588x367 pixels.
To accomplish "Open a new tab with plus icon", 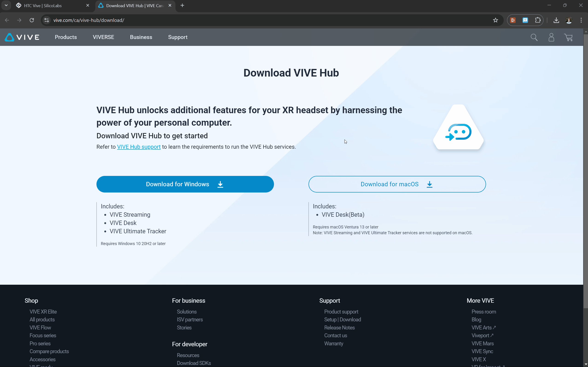I will tap(182, 5).
